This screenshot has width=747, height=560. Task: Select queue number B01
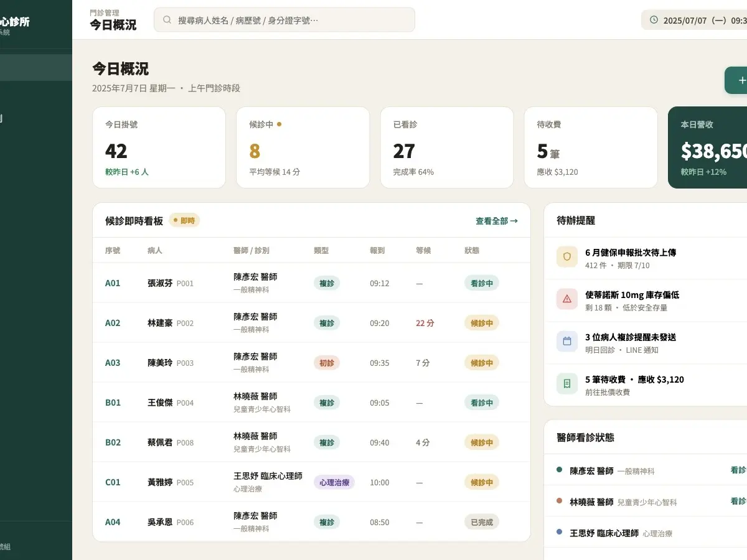coord(113,403)
